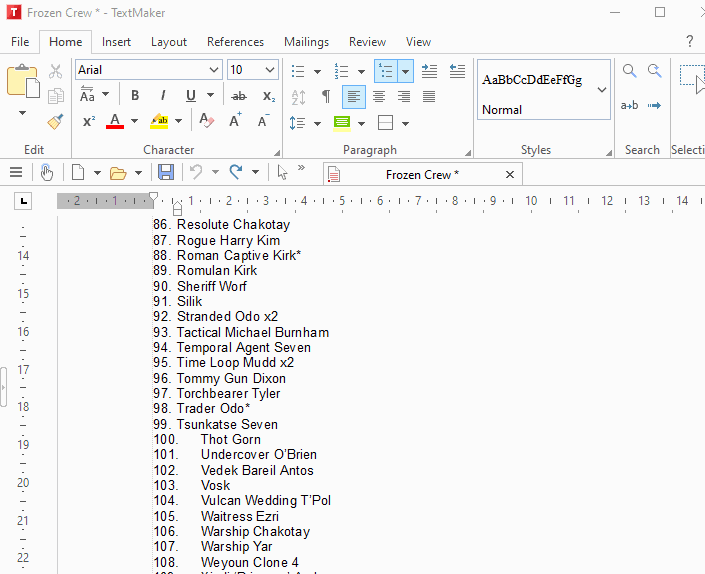705x574 pixels.
Task: Click the Undo button in toolbar
Action: (x=196, y=173)
